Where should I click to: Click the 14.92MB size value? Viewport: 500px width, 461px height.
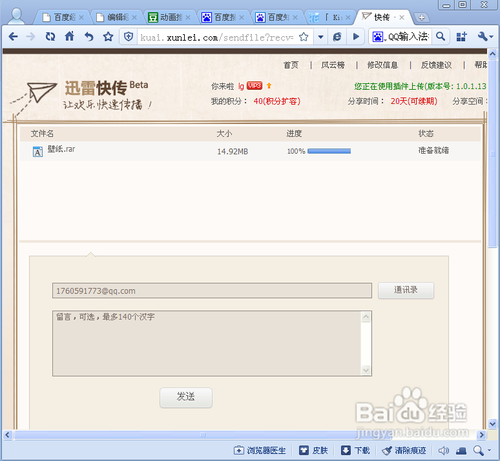(x=233, y=152)
